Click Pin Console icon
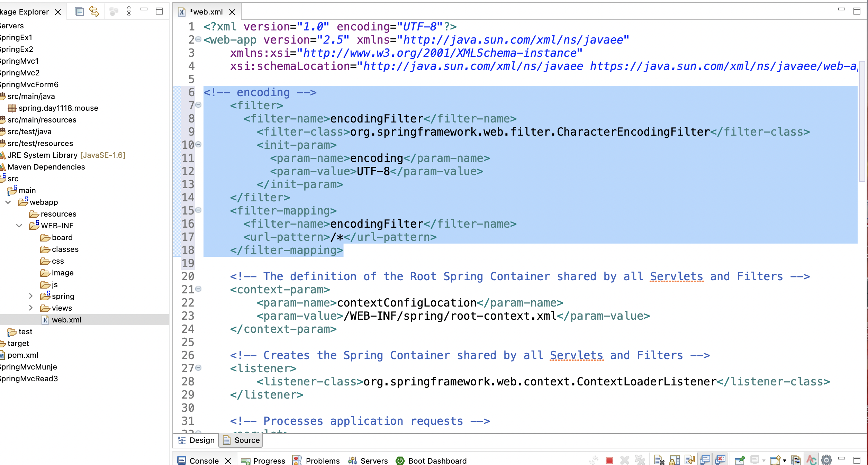The image size is (868, 465). (740, 460)
